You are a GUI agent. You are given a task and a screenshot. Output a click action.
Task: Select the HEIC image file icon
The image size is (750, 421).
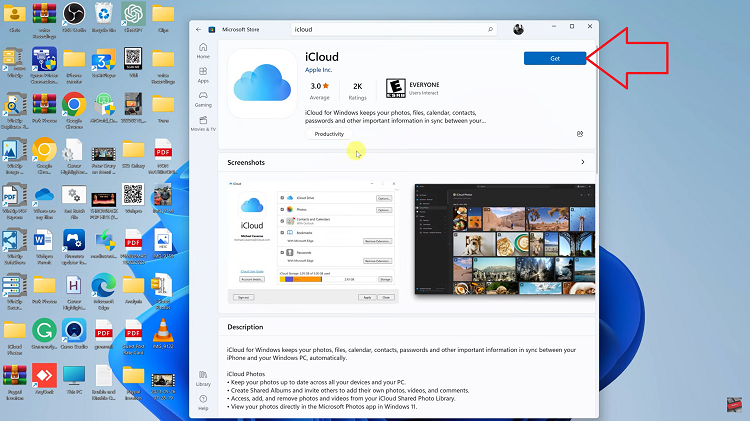(163, 244)
